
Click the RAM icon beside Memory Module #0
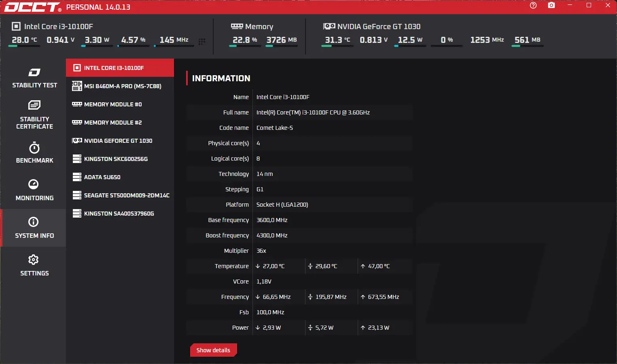(77, 104)
